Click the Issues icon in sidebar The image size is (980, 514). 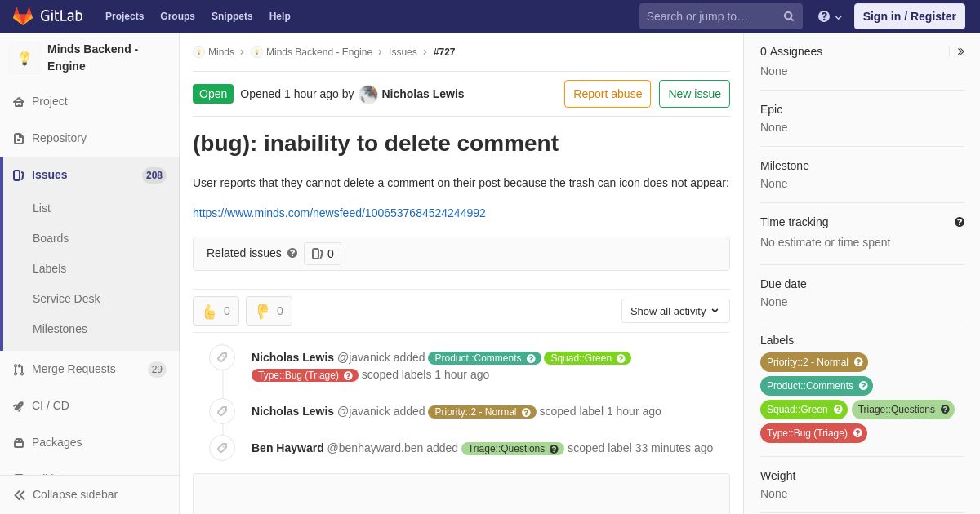(19, 175)
